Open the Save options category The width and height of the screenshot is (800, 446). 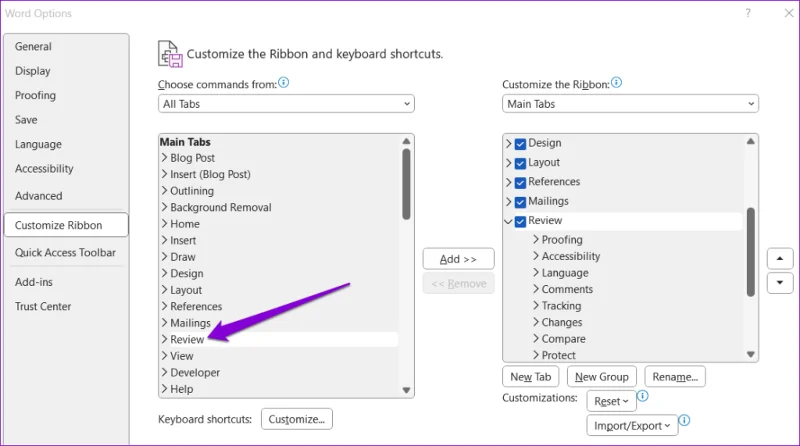[x=26, y=120]
